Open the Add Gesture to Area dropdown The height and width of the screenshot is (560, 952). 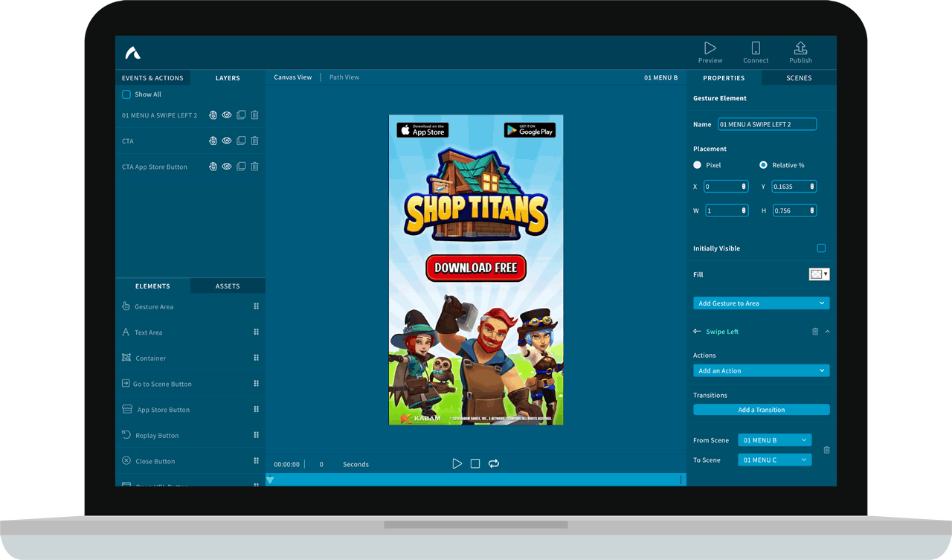point(762,303)
